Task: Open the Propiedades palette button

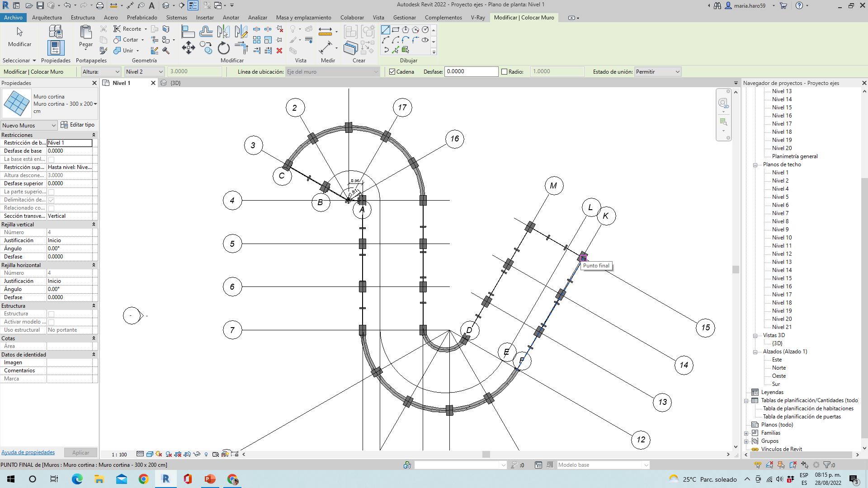Action: click(x=56, y=48)
